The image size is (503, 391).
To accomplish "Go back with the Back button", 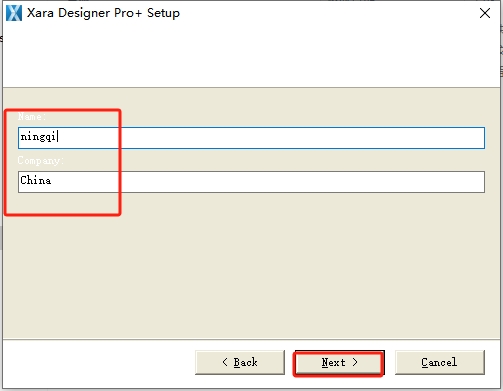I will pyautogui.click(x=240, y=362).
